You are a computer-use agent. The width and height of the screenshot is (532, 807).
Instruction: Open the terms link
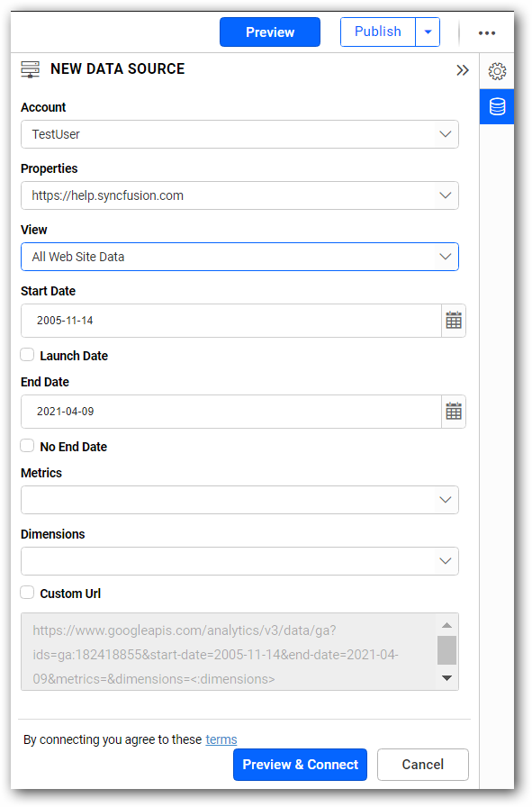tap(221, 739)
